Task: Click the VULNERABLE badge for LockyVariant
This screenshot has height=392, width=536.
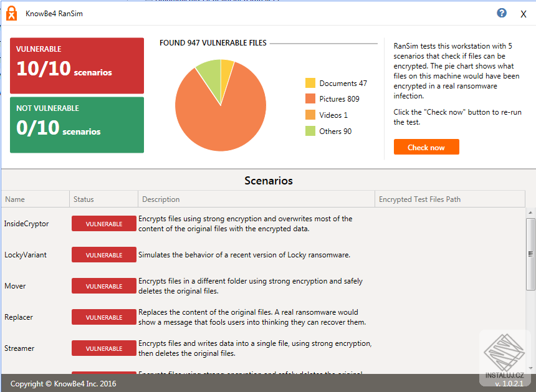Action: point(104,255)
